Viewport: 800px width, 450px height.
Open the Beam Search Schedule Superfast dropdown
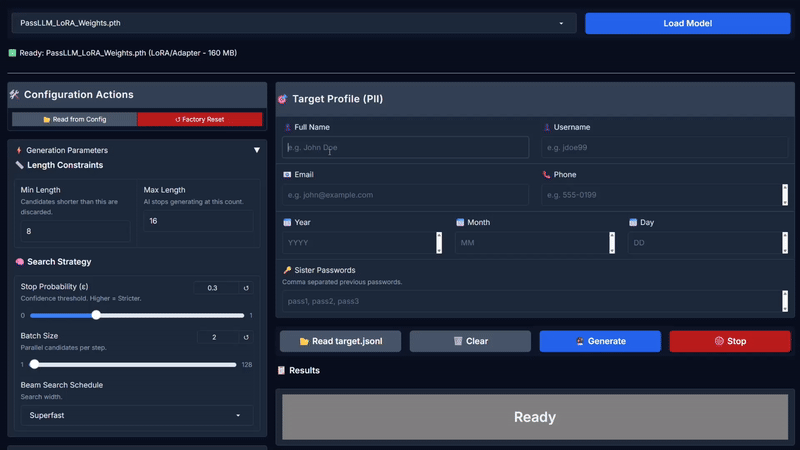[x=137, y=415]
